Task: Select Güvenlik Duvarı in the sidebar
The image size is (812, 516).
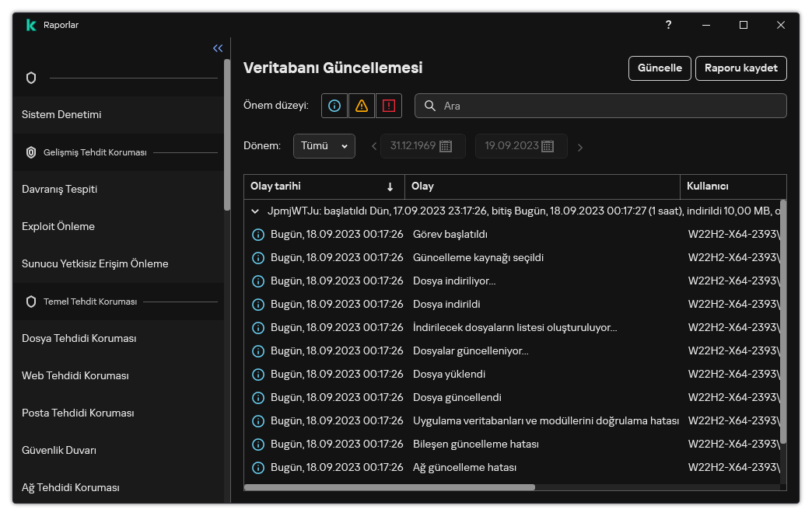Action: click(59, 451)
